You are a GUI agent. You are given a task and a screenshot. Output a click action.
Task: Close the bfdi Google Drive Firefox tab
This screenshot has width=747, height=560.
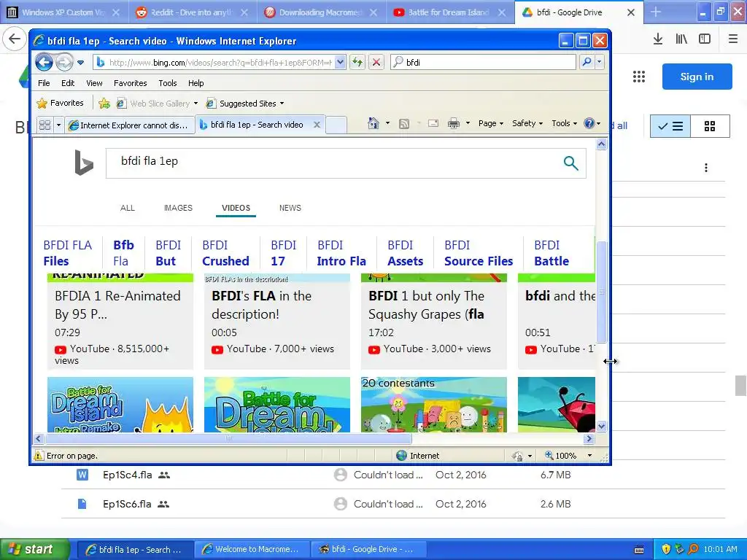(631, 12)
